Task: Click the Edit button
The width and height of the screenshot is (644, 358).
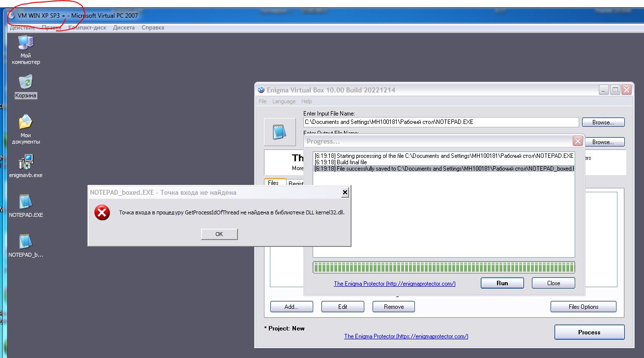Action: [343, 307]
